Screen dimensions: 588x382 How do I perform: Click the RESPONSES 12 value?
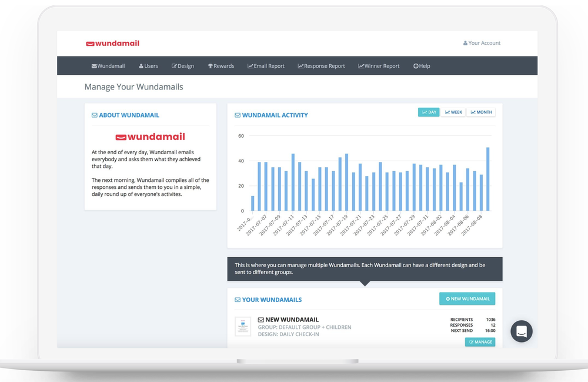click(493, 325)
